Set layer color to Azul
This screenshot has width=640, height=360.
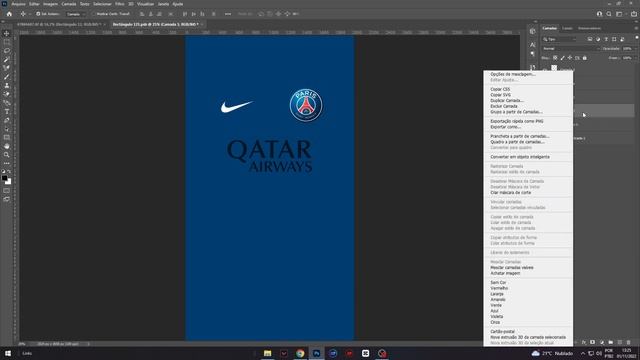(494, 311)
